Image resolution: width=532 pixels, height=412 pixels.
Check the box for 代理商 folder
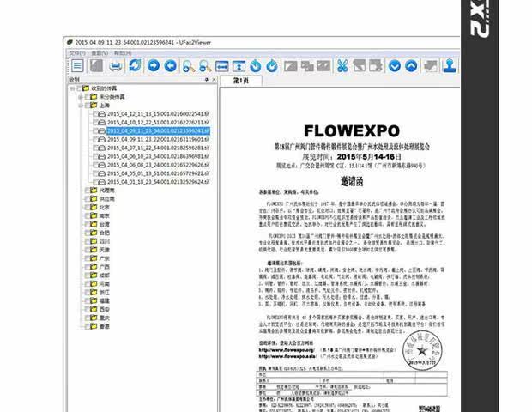click(x=87, y=191)
